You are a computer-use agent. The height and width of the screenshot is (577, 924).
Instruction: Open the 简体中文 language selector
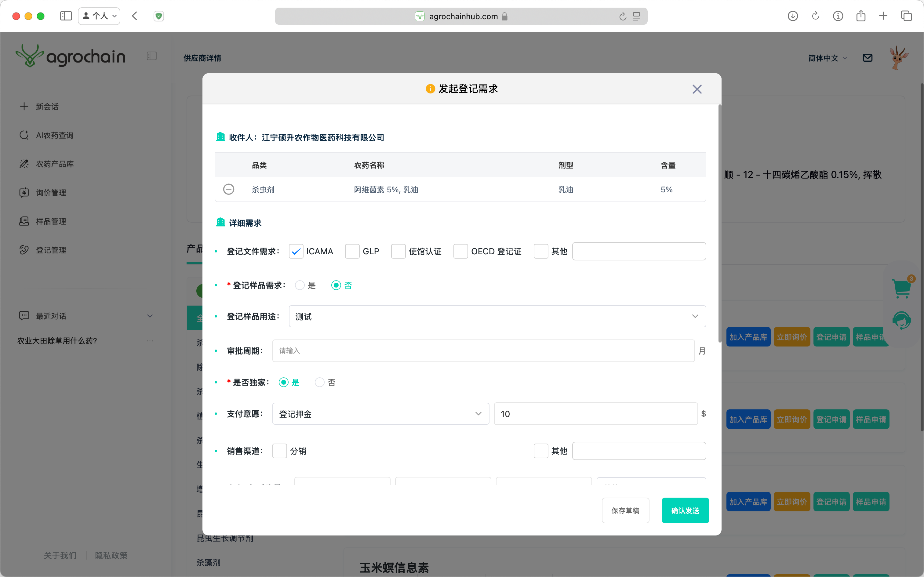[x=827, y=58]
